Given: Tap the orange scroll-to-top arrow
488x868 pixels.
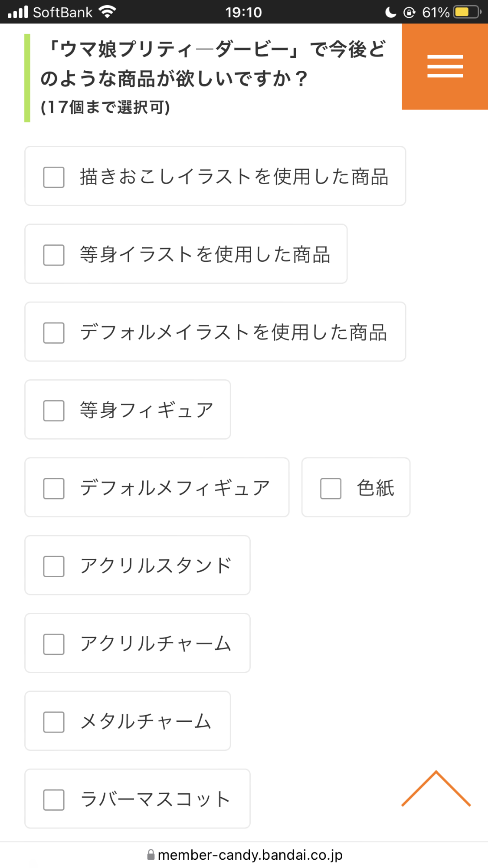Looking at the screenshot, I should (x=436, y=789).
